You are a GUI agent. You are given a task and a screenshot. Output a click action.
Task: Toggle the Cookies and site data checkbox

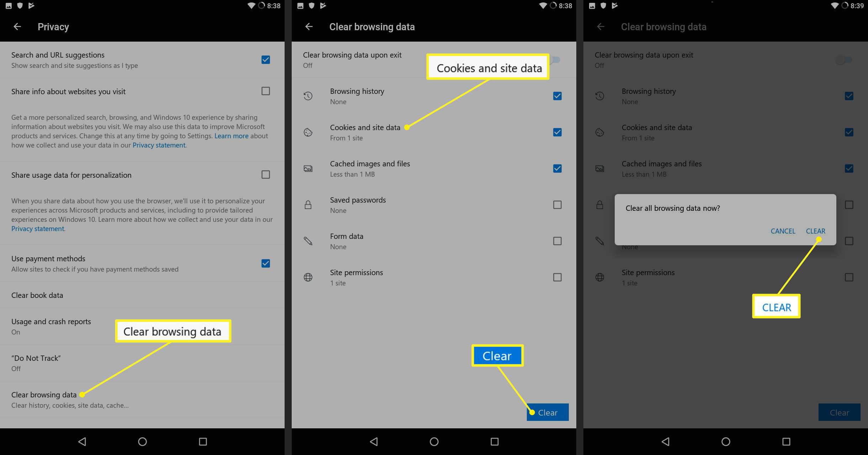tap(556, 132)
